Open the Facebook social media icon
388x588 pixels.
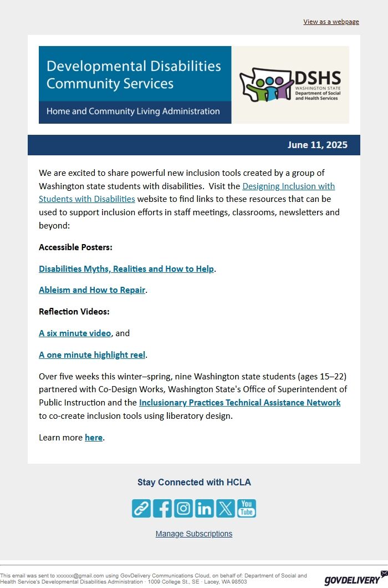click(x=162, y=508)
